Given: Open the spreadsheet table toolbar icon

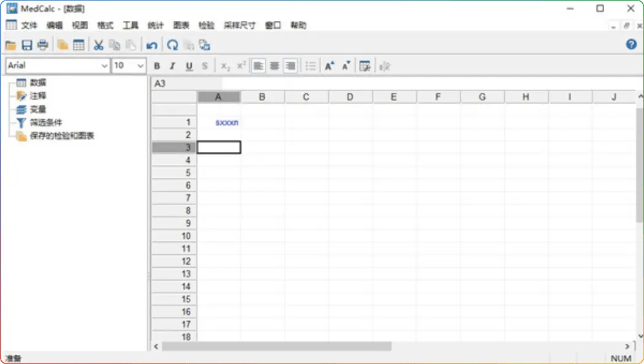Looking at the screenshot, I should [x=78, y=45].
